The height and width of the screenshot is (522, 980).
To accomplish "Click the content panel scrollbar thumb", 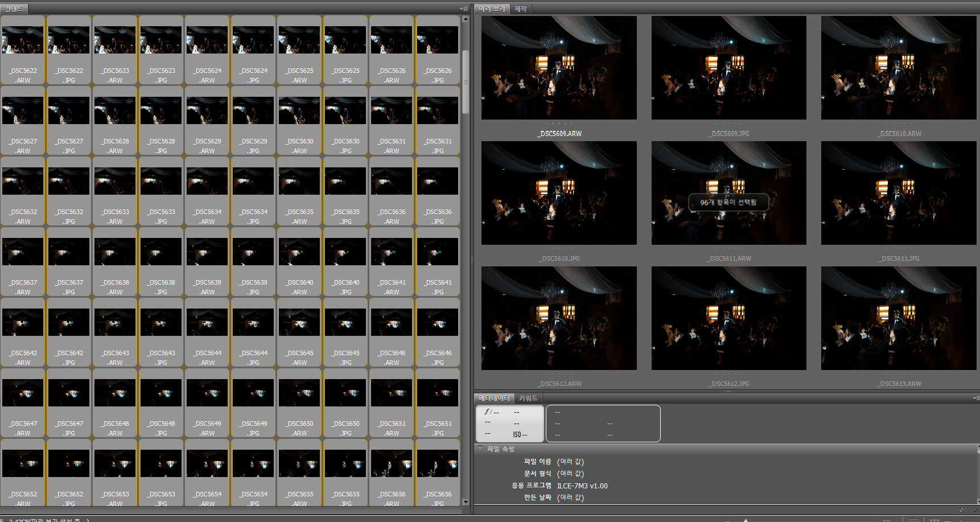I will (466, 81).
